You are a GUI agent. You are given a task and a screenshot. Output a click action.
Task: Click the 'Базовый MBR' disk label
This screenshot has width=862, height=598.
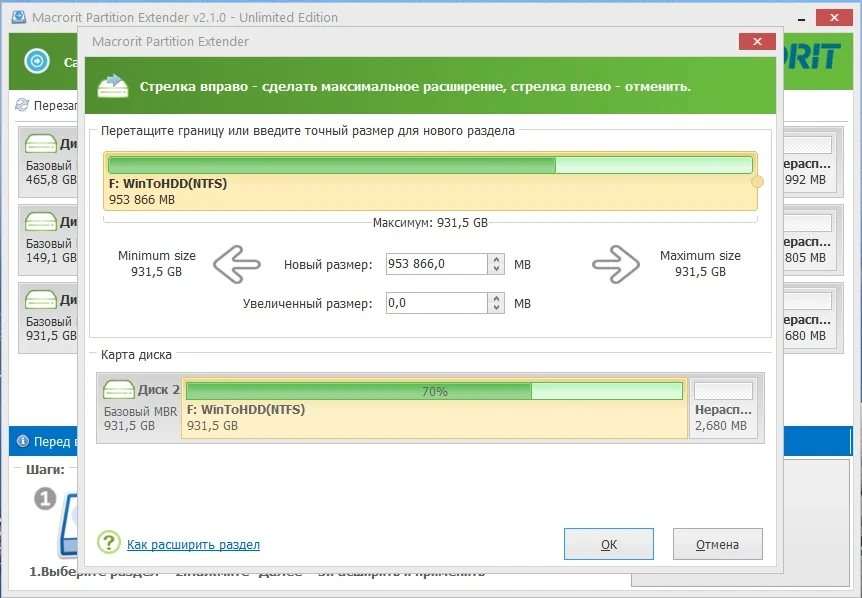(141, 411)
